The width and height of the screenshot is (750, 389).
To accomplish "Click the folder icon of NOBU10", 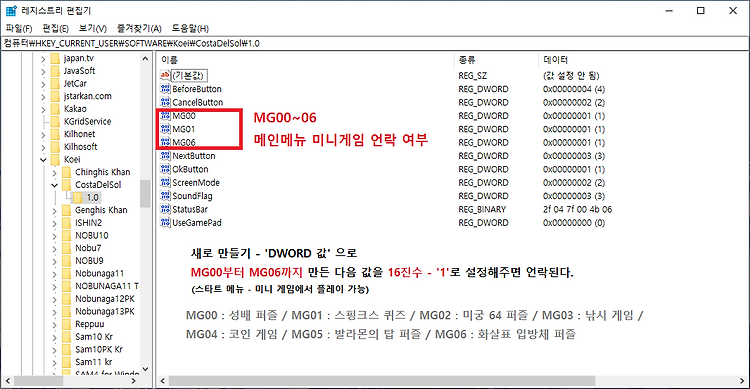I will [66, 236].
